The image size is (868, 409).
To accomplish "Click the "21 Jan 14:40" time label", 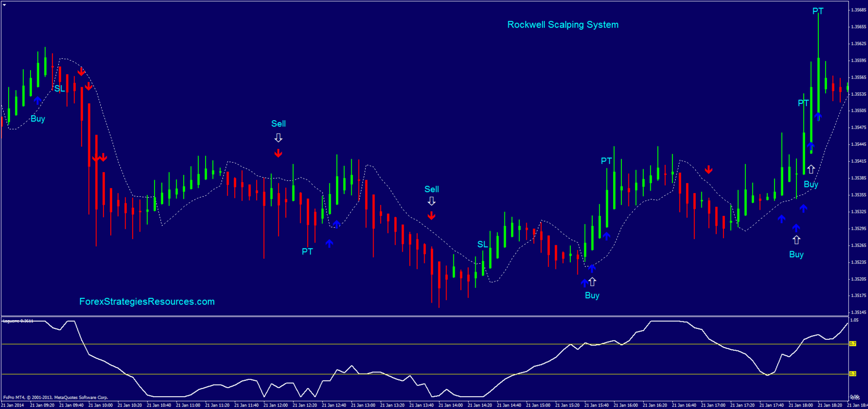I will pos(509,405).
